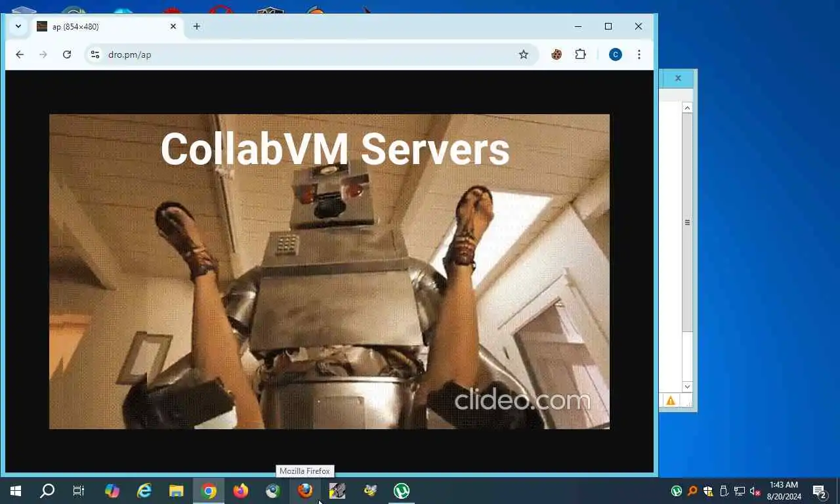The height and width of the screenshot is (504, 840).
Task: Open the clock showing 1:43 AM
Action: tap(784, 491)
